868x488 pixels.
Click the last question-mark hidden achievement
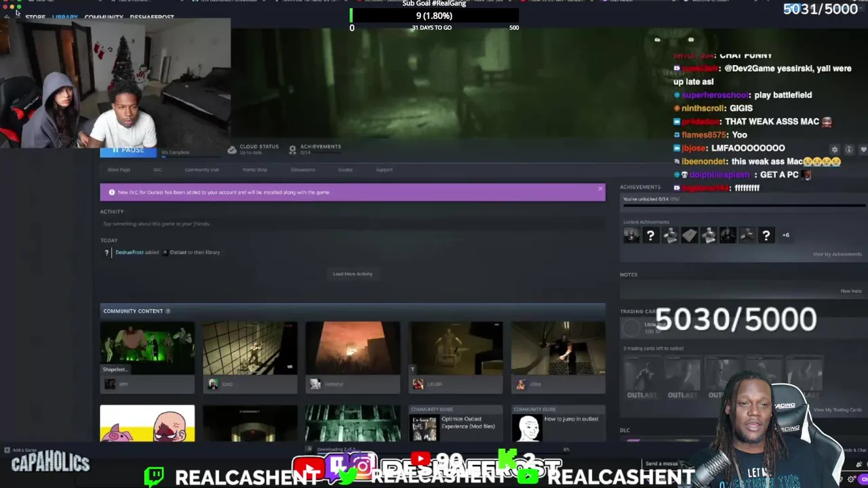point(766,235)
